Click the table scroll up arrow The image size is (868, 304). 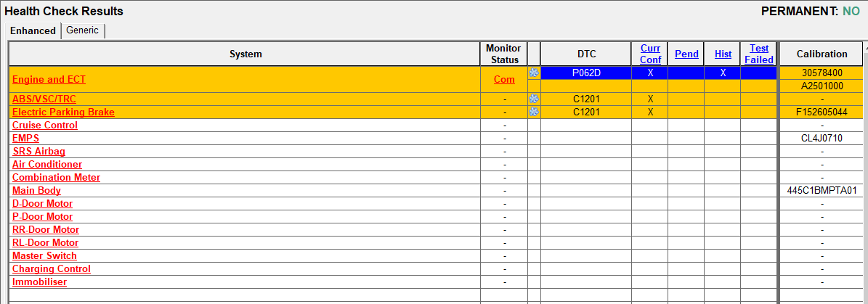point(865,46)
